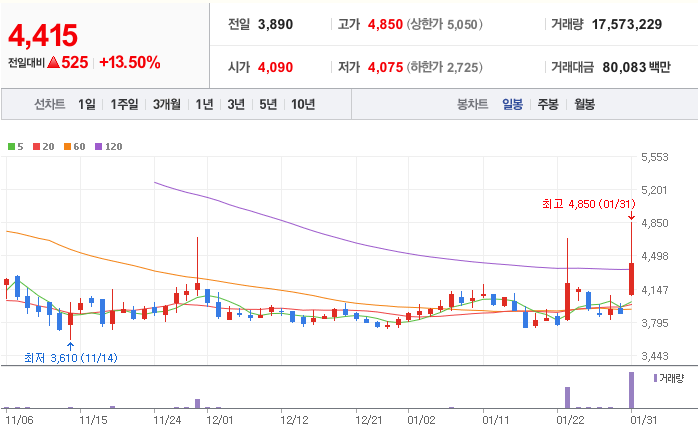
Task: Click the purple 120-day moving average legend swatch
Action: 99,147
